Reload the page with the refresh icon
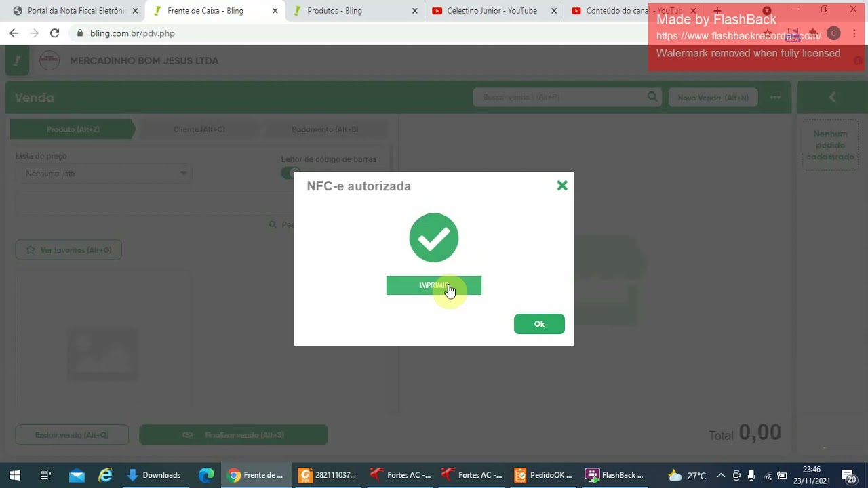868x488 pixels. tap(55, 33)
